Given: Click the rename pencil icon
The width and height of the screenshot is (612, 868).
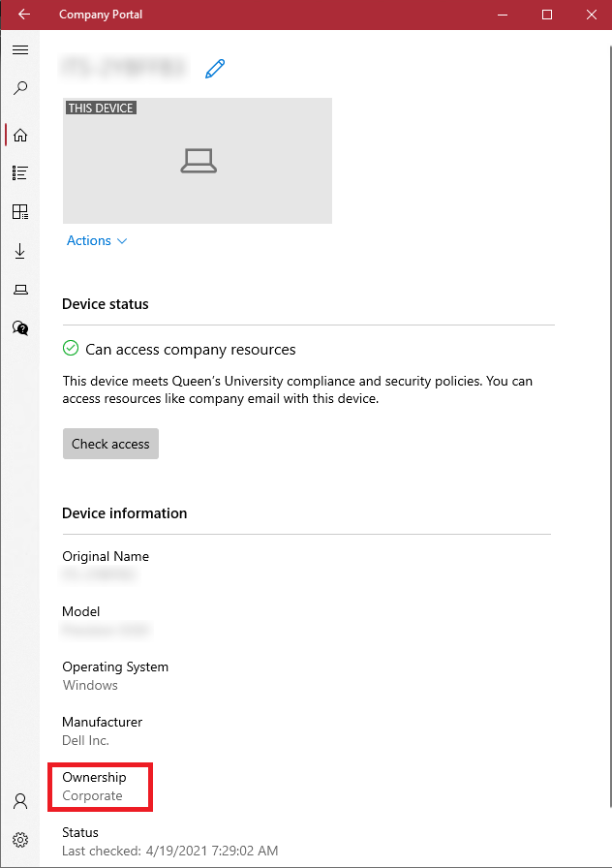Looking at the screenshot, I should click(x=215, y=68).
